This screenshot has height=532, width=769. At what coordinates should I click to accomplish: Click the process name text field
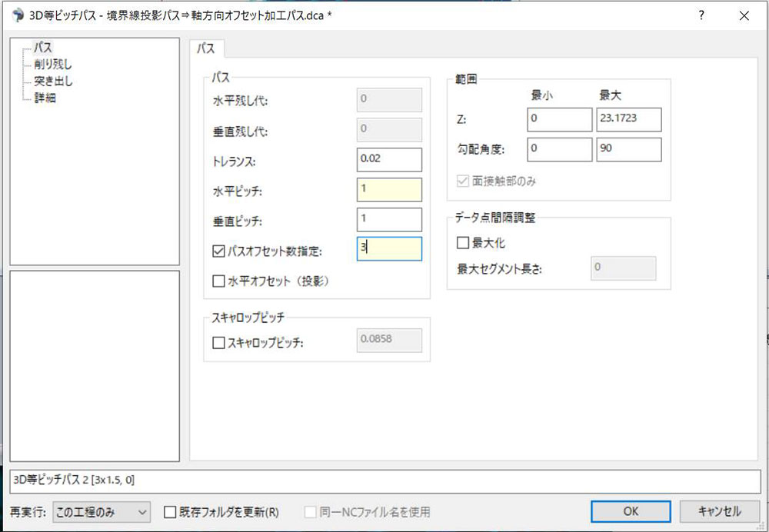pos(384,480)
